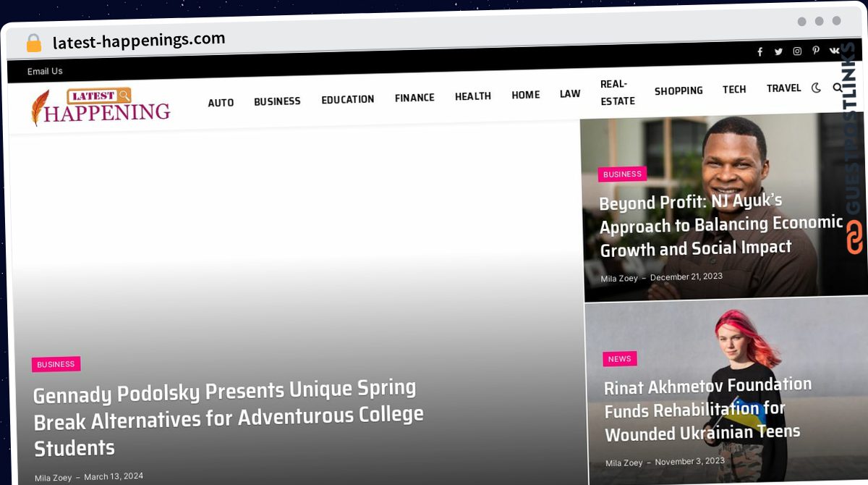The width and height of the screenshot is (868, 485).
Task: Open the TECH menu item
Action: coord(734,89)
